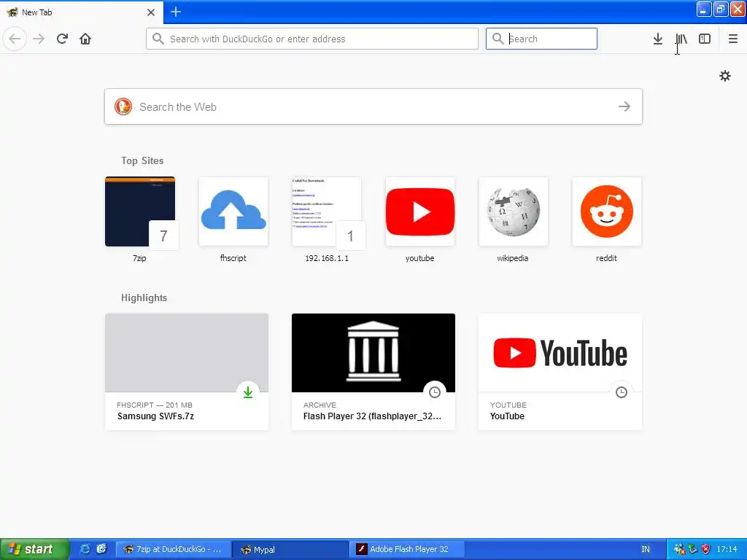747x560 pixels.
Task: Click green download icon on Samsung SWFs card
Action: coord(248,392)
